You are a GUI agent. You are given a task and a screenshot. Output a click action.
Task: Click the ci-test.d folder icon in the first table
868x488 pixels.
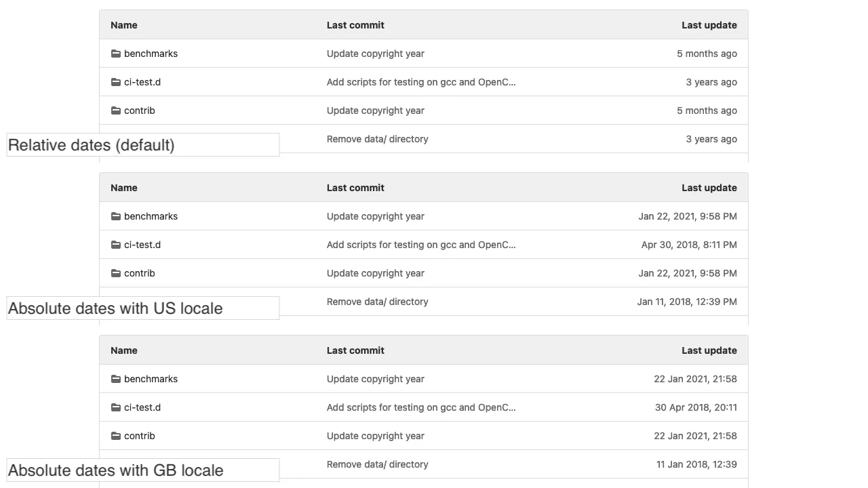click(x=115, y=82)
